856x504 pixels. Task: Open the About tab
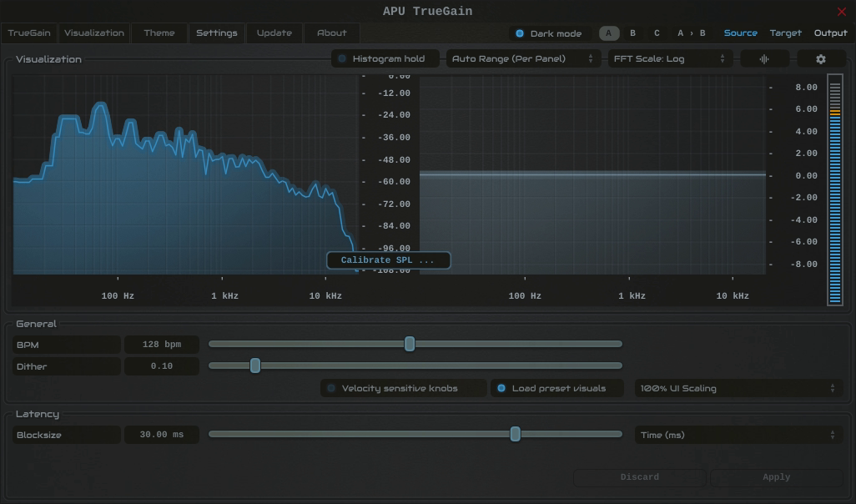coord(332,33)
